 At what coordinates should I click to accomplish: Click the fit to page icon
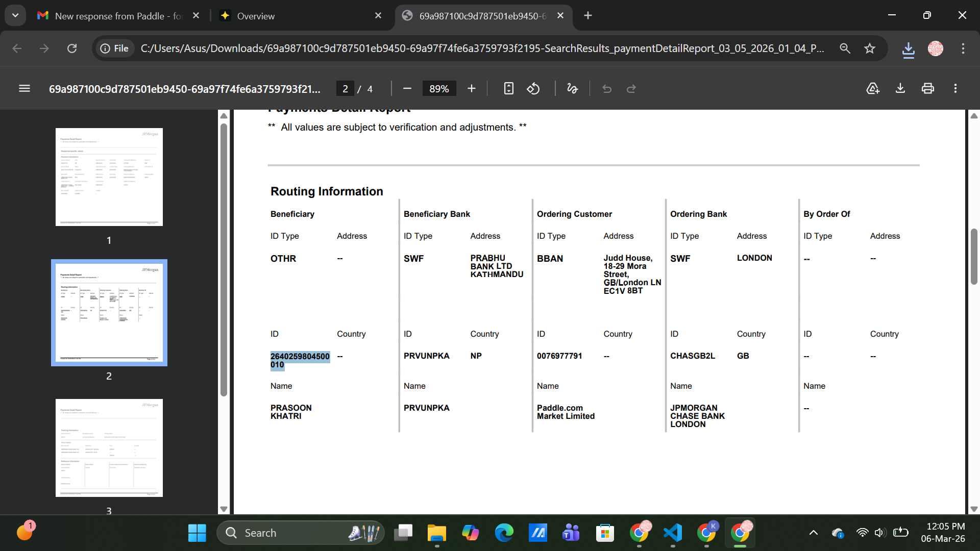pos(508,89)
